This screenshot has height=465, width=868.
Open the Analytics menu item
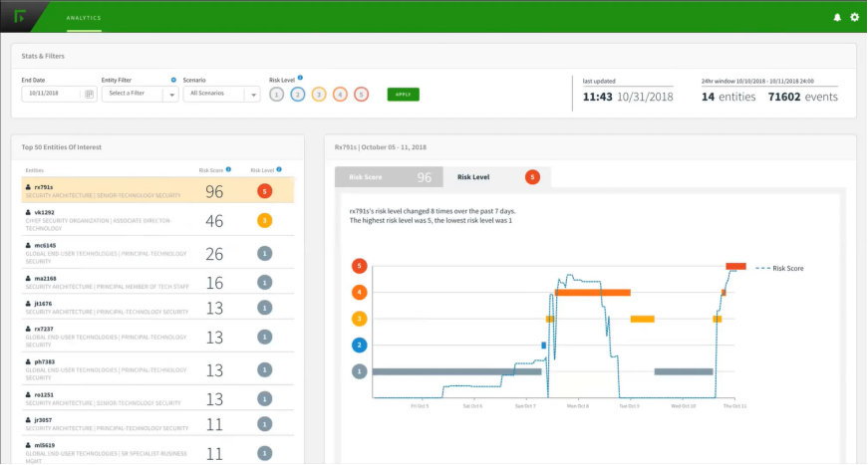click(83, 18)
